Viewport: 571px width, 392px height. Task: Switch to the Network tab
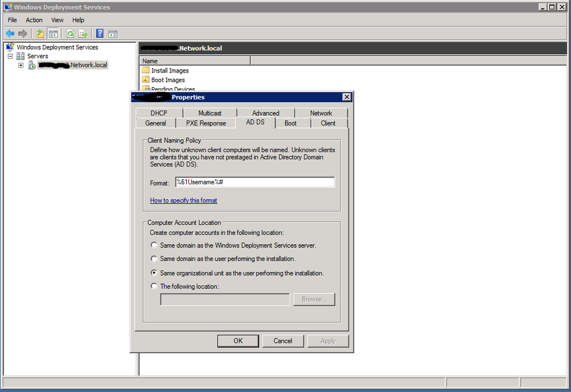coord(321,113)
